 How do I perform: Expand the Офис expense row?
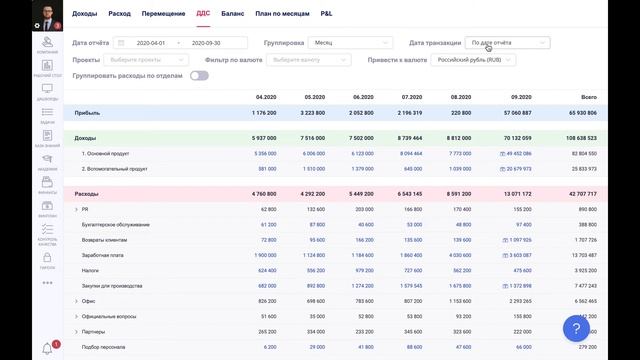click(76, 301)
